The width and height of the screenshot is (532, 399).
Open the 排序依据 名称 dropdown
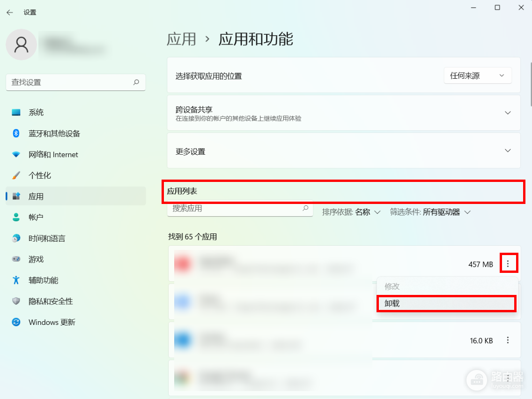coord(351,212)
